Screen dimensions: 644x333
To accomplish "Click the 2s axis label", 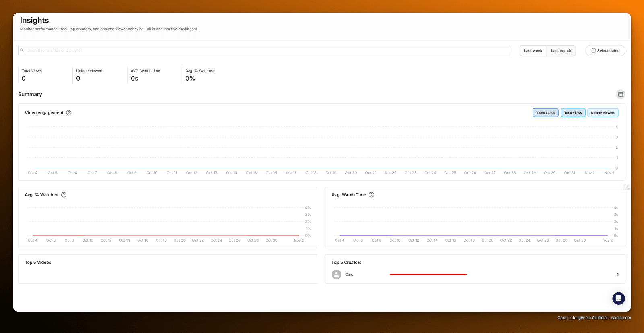I will [616, 222].
